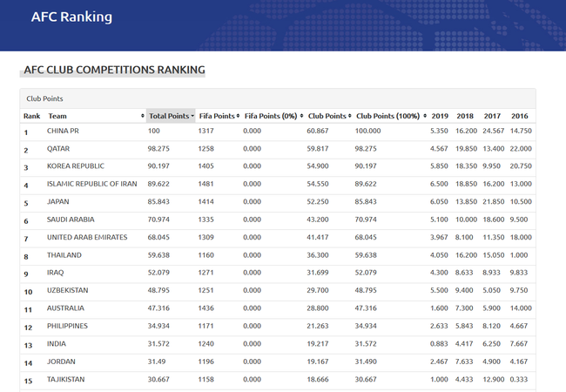Click Qatar total points 98.275
This screenshot has height=392, width=566.
pos(158,149)
